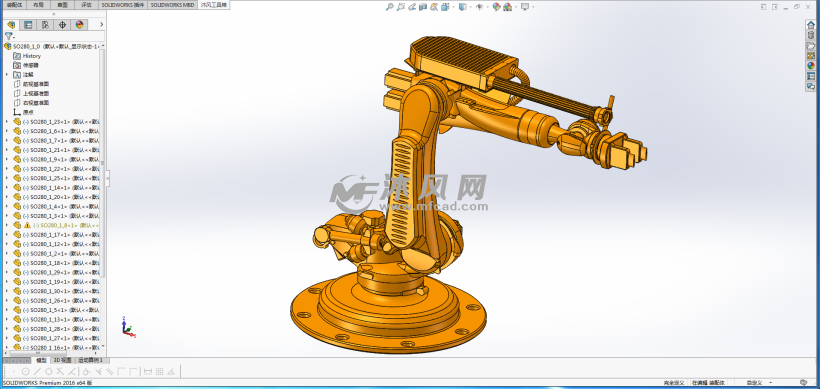Select SO280_1_8<1> component with warning
Image resolution: width=820 pixels, height=389 pixels.
pos(61,225)
